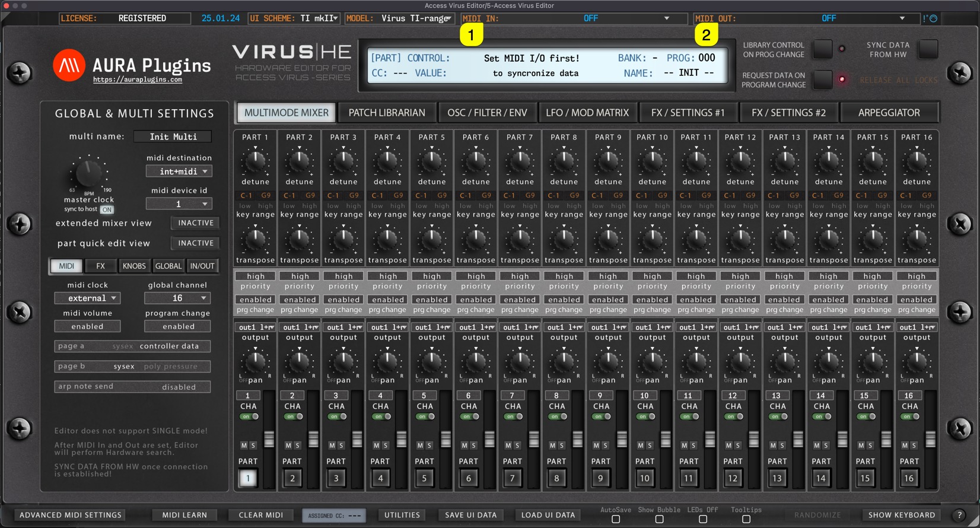Expand the midi destination int+midi dropdown
Image resolution: width=980 pixels, height=528 pixels.
point(179,171)
